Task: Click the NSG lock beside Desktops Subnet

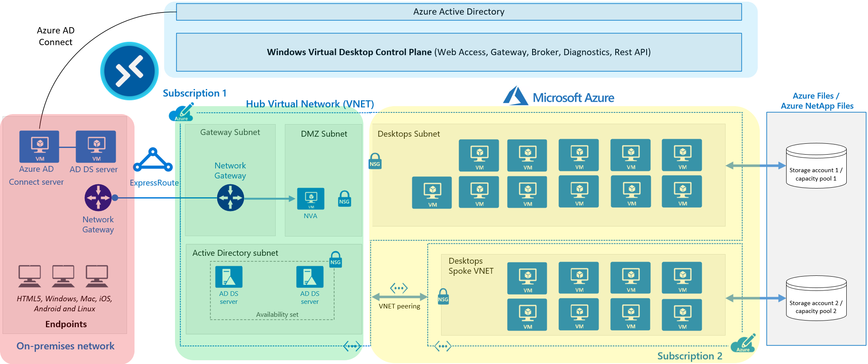Action: (375, 161)
